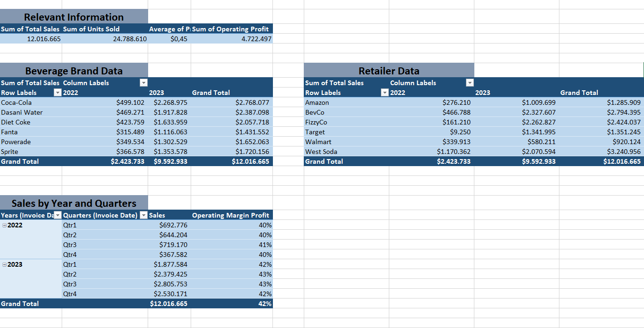Select Retailer Data grand total label cell
Image resolution: width=644 pixels, height=328 pixels.
(x=346, y=161)
